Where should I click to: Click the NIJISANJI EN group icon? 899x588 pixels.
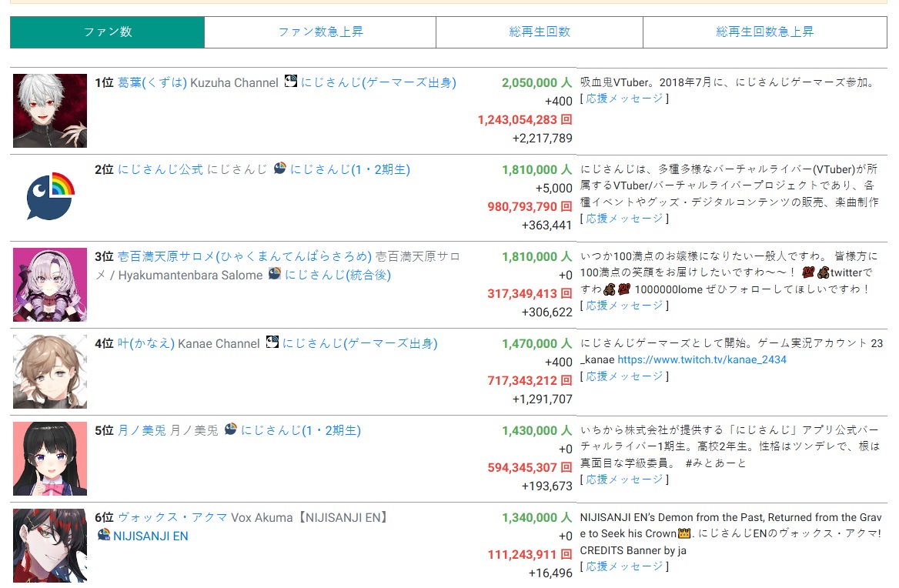pos(104,535)
